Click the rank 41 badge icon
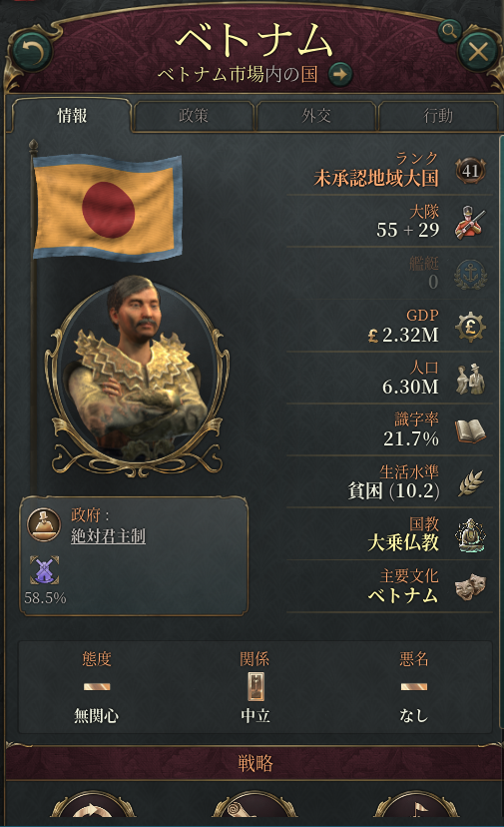 470,171
